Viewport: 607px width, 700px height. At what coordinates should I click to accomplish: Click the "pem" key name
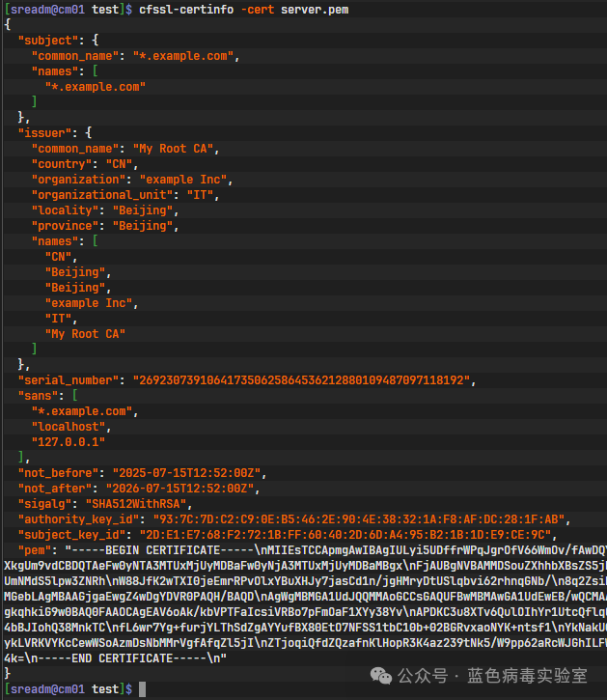pos(37,549)
